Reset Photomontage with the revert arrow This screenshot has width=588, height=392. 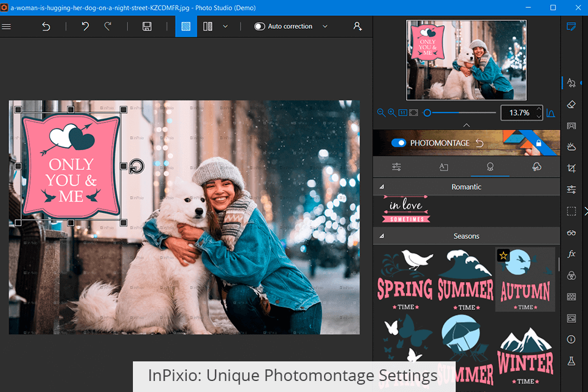(480, 143)
